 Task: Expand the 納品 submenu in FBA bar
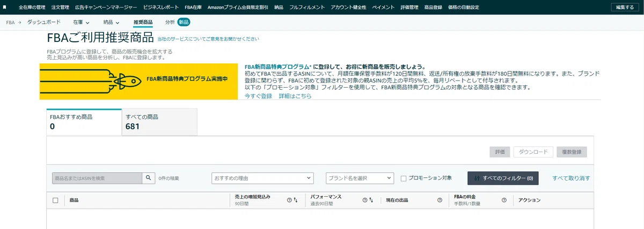[112, 22]
